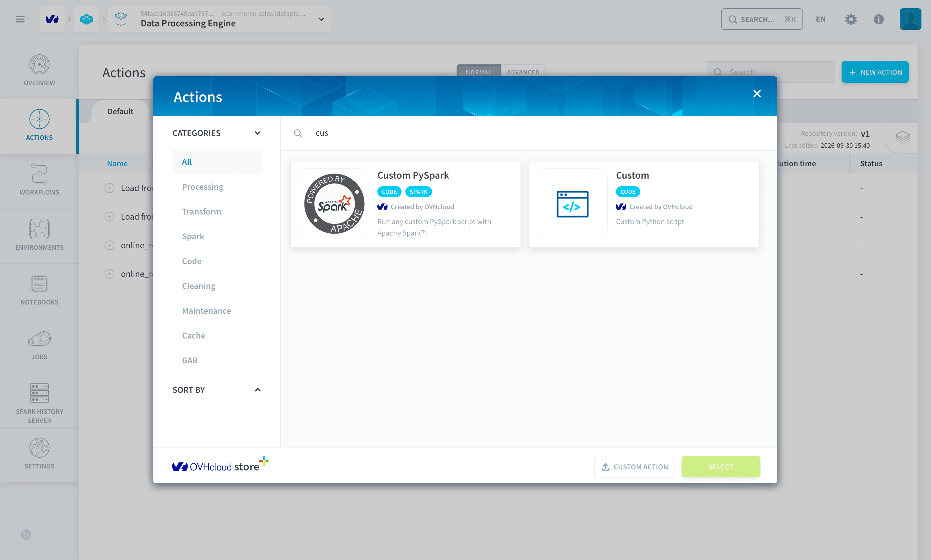Open the Environments sidebar icon
This screenshot has height=560, width=931.
pos(39,229)
